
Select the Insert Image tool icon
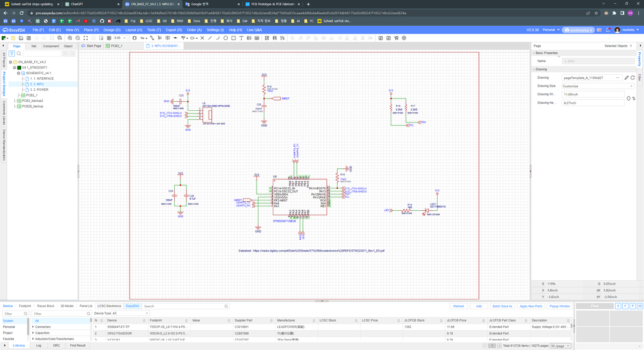[x=249, y=38]
